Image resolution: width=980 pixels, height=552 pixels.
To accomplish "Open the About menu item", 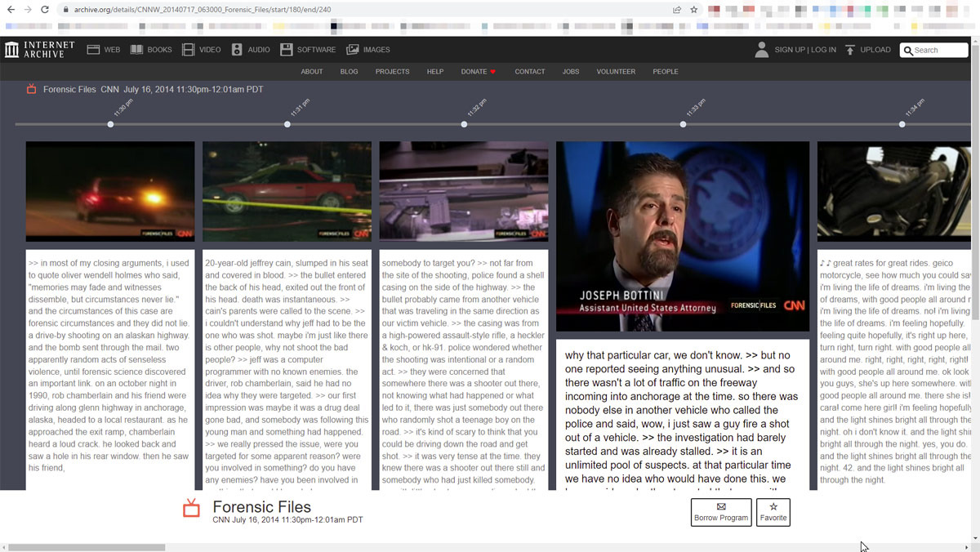I will pos(312,72).
